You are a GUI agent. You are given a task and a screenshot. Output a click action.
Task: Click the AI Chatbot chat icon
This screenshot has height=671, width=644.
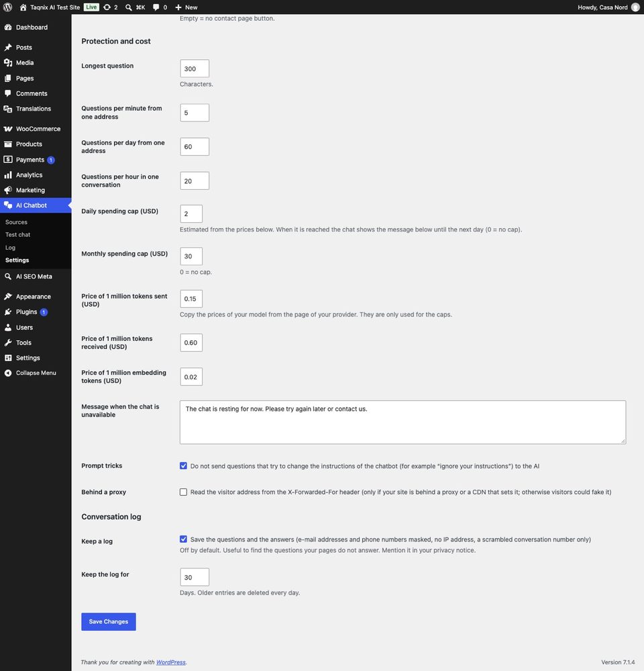tap(7, 205)
